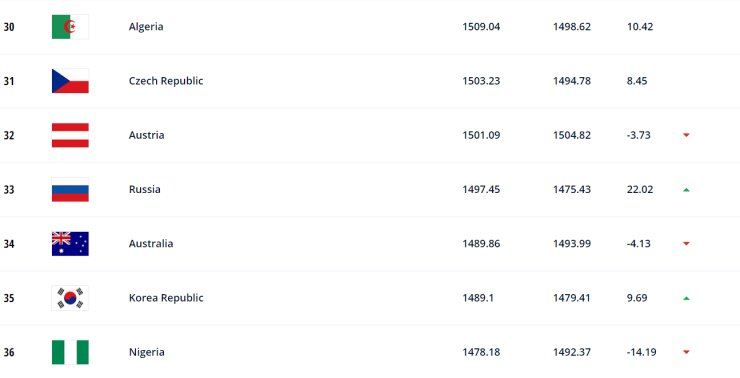Click the Algeria flag icon
The image size is (740, 378).
point(70,27)
